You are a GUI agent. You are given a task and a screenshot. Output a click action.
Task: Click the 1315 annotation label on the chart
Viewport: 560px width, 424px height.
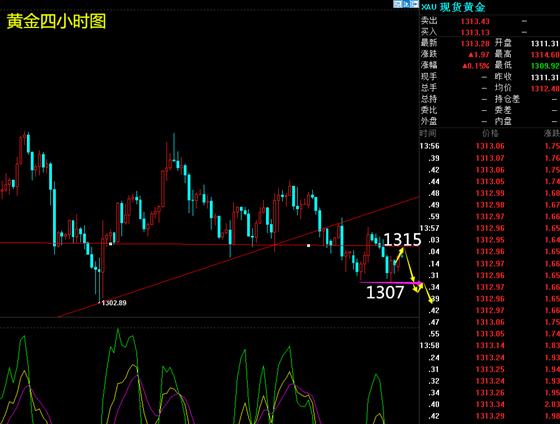pos(402,239)
